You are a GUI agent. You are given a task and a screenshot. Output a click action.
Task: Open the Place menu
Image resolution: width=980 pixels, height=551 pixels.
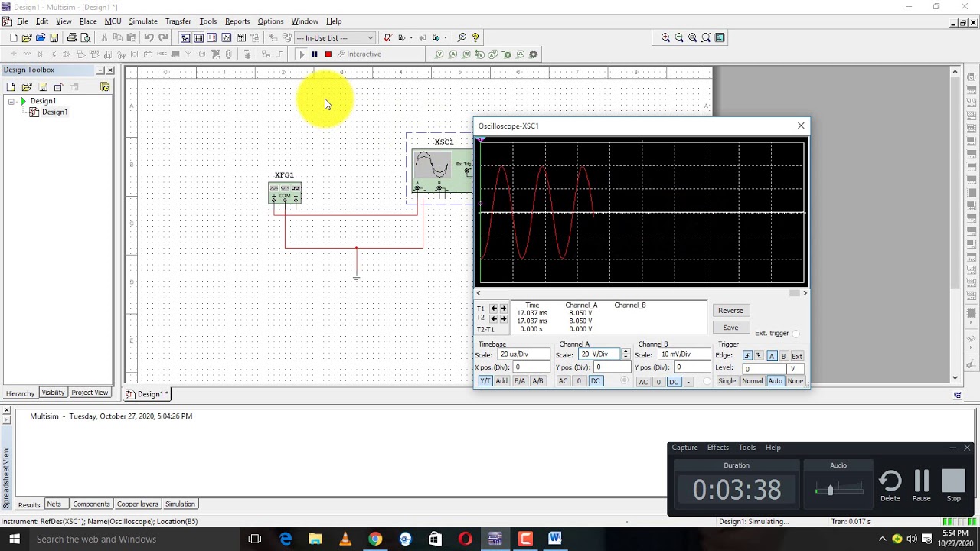[x=88, y=21]
